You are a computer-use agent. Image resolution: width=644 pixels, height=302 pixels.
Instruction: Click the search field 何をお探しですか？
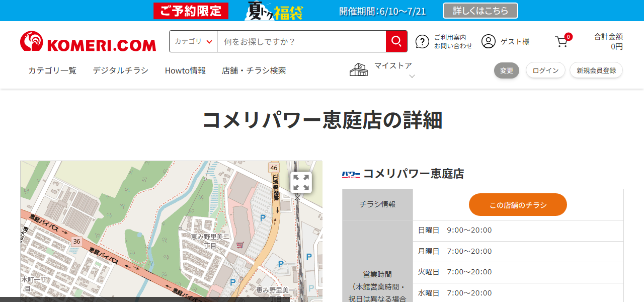point(301,41)
